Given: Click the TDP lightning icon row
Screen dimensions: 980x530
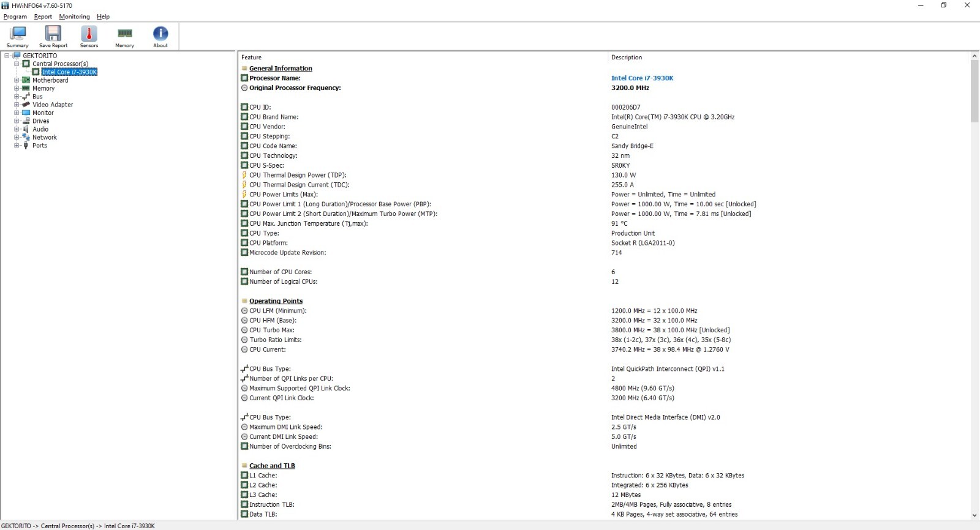Looking at the screenshot, I should pyautogui.click(x=244, y=175).
